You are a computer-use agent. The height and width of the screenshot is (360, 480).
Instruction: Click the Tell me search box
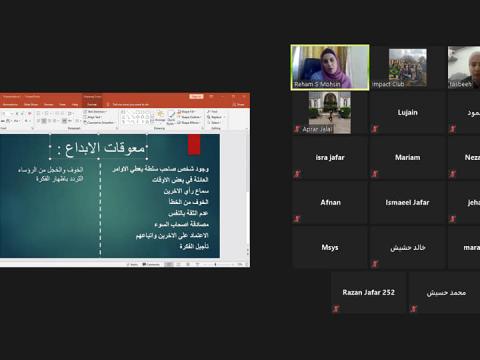(130, 105)
